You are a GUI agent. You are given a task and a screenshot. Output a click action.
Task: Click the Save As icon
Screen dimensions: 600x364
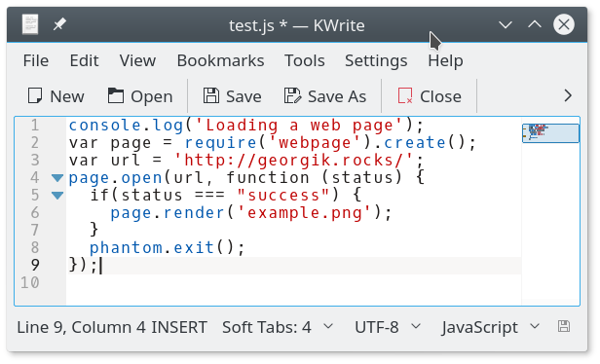pyautogui.click(x=293, y=96)
